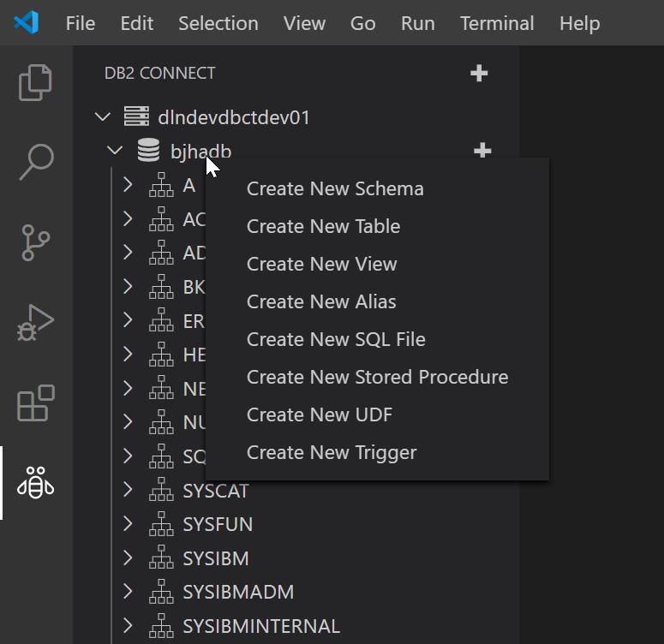Open the Edit menu

(137, 23)
